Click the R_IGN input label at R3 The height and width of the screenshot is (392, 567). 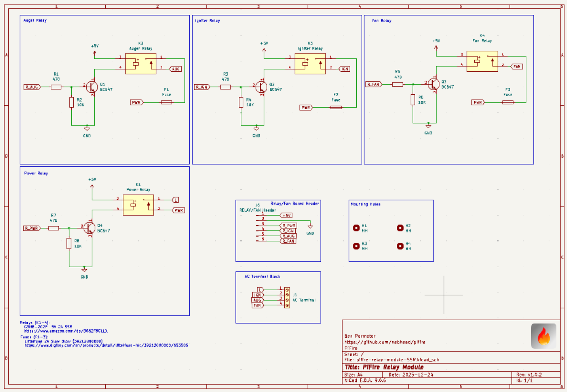202,87
